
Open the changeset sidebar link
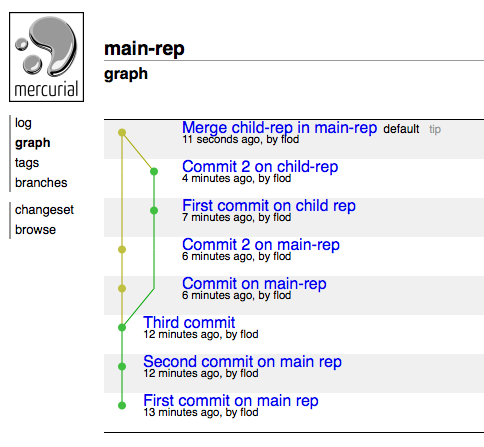click(44, 210)
